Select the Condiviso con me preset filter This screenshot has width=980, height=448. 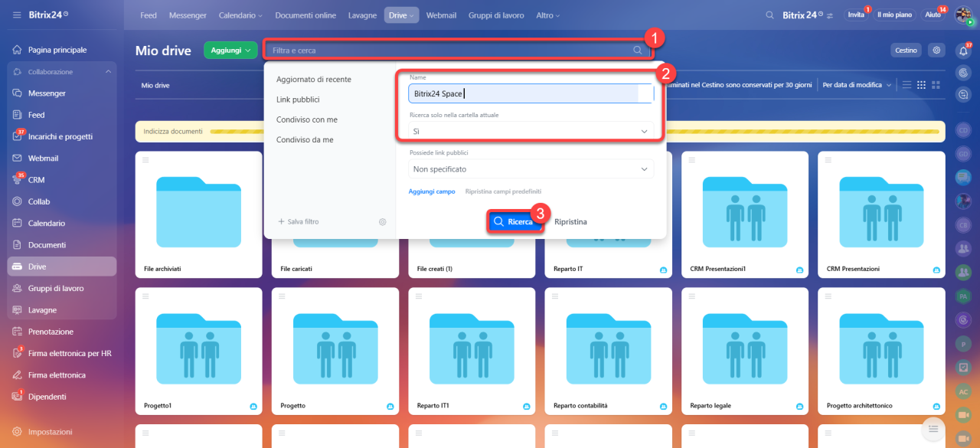click(307, 119)
